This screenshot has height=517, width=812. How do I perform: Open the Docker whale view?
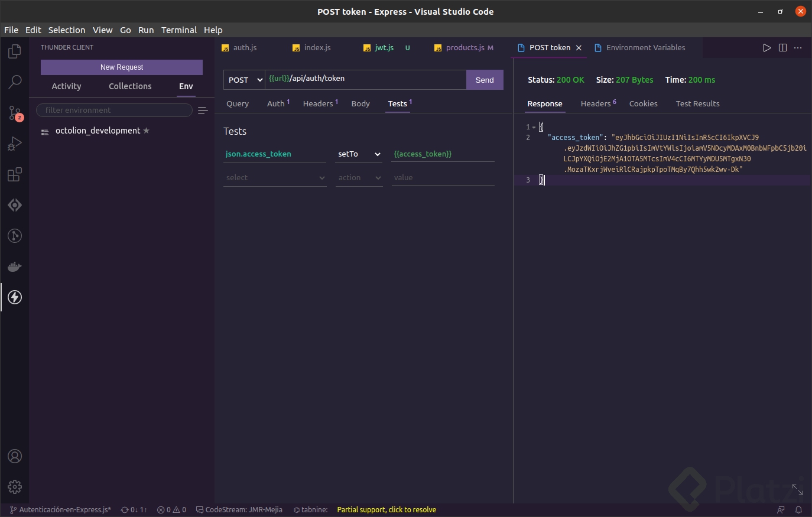pos(15,266)
